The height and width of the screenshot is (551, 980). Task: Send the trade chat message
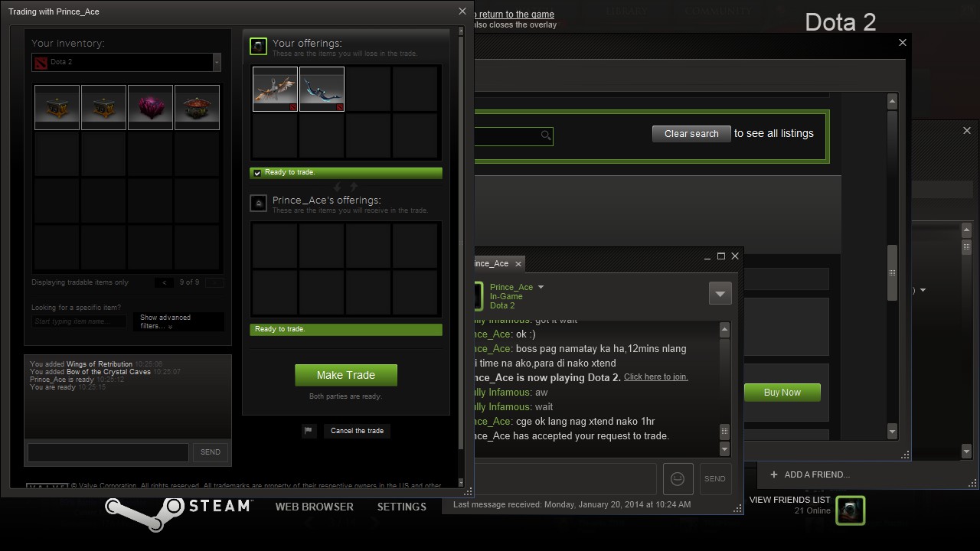(x=211, y=452)
